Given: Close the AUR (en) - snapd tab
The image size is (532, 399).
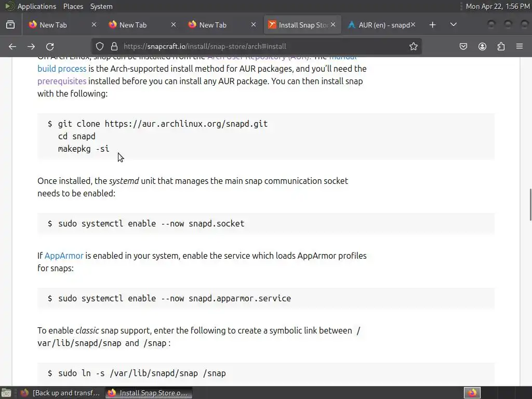Looking at the screenshot, I should click(x=413, y=25).
